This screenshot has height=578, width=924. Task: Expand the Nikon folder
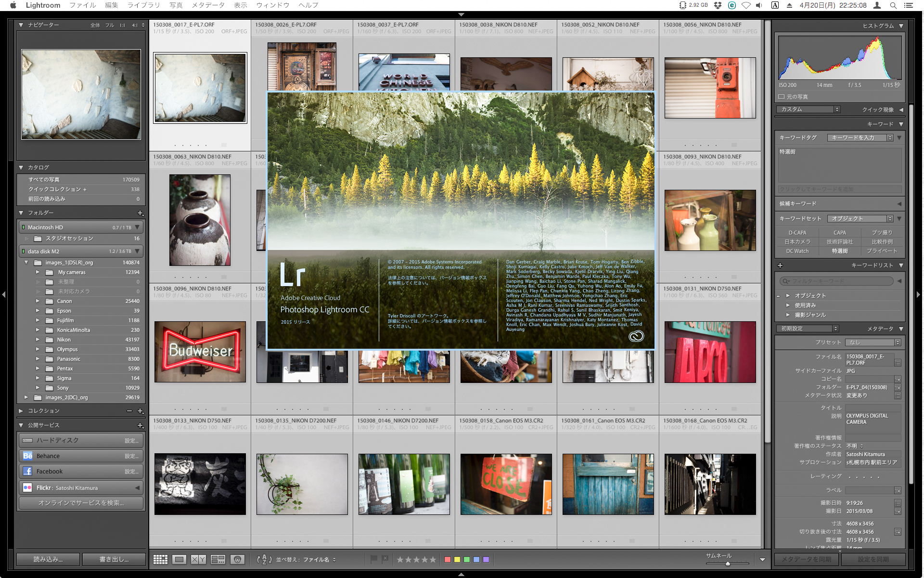click(38, 340)
